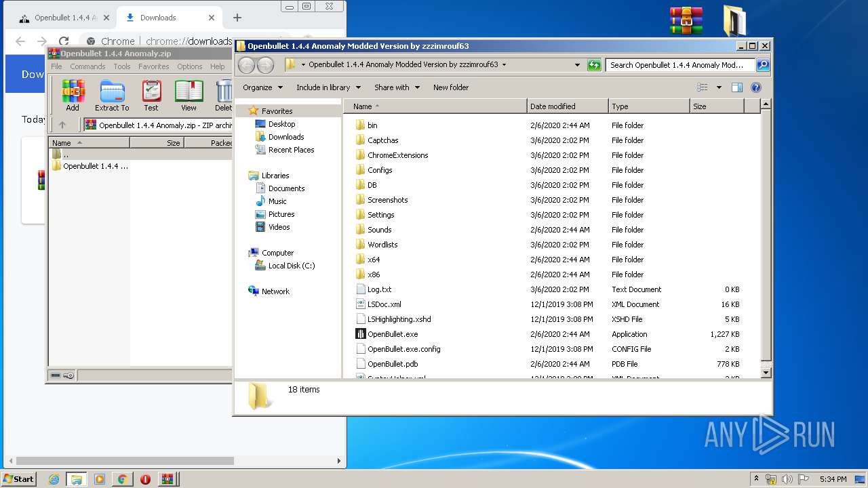The image size is (868, 488).
Task: Change the Explorer view layout icon
Action: point(703,87)
